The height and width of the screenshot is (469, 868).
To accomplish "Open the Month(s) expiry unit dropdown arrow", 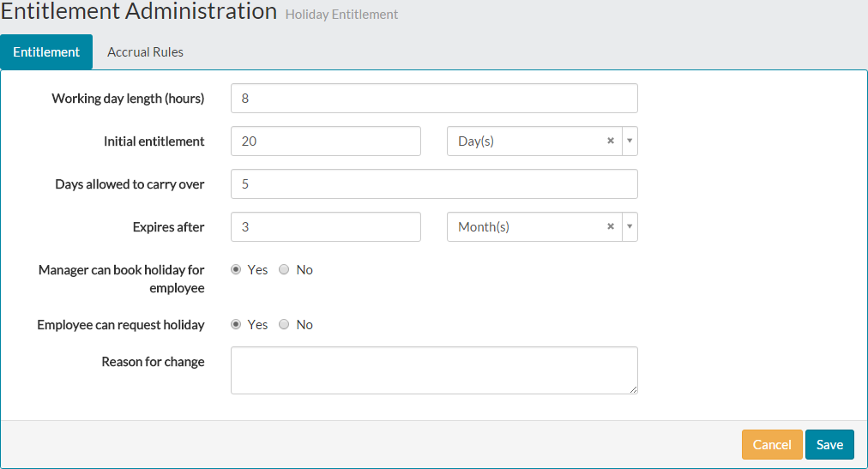I will tap(630, 227).
